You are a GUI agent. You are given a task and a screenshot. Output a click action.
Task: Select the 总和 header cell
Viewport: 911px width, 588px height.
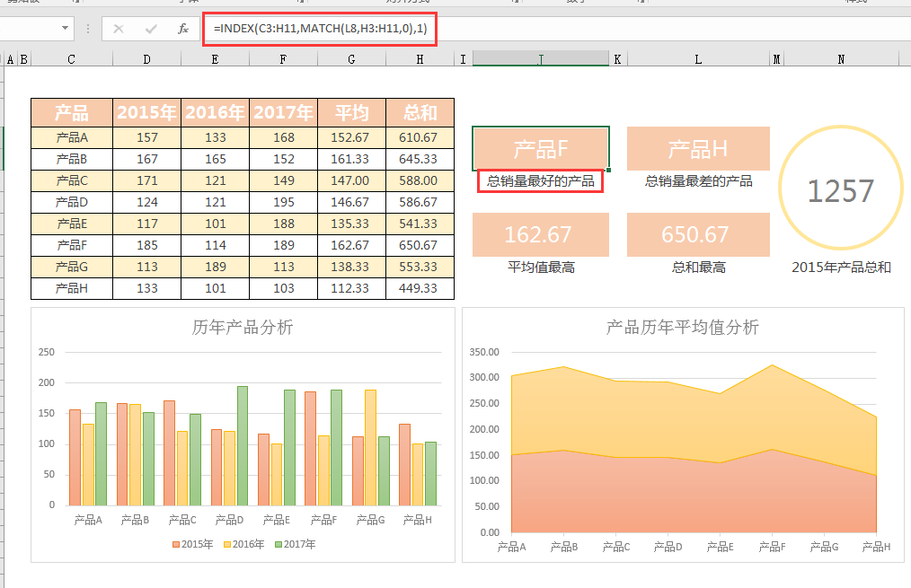pos(420,112)
